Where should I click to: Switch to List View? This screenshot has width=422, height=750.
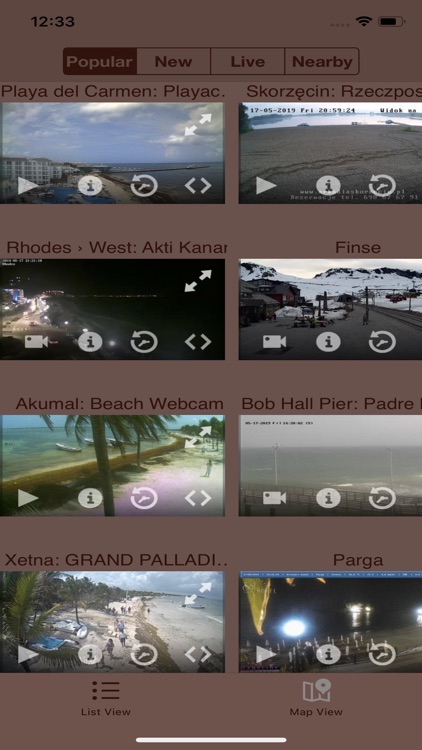(x=106, y=697)
